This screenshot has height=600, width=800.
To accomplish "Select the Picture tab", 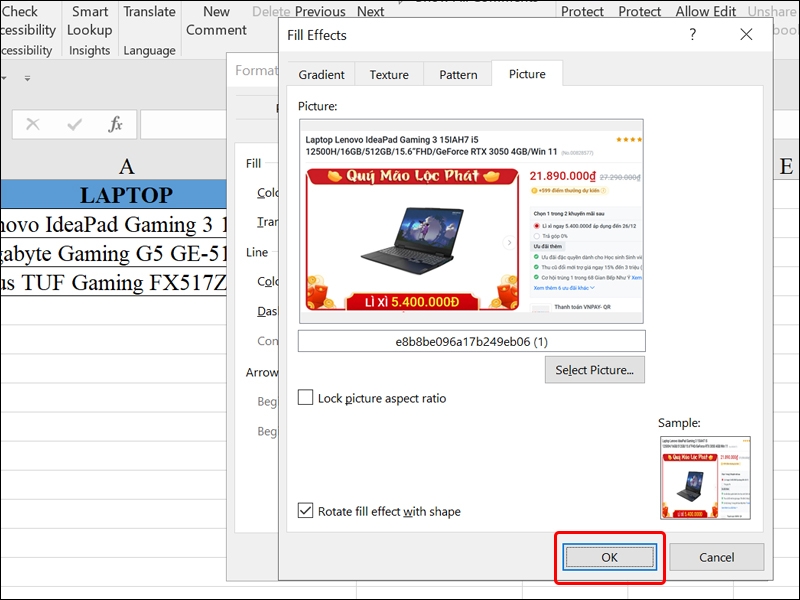I will click(x=527, y=74).
